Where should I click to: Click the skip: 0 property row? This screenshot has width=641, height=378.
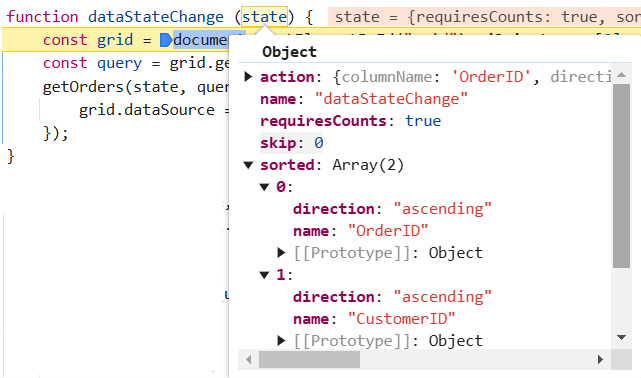point(291,143)
